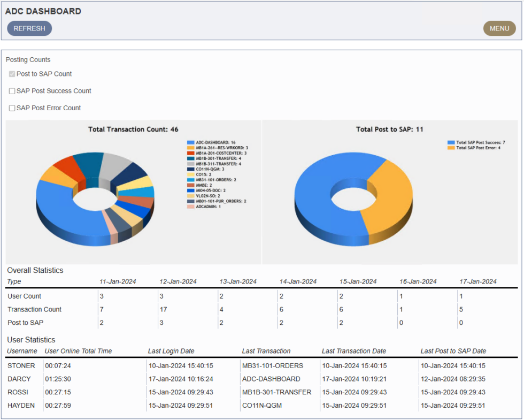The width and height of the screenshot is (524, 420).
Task: Enable the SAP Post Error Count checkbox
Action: coord(11,108)
